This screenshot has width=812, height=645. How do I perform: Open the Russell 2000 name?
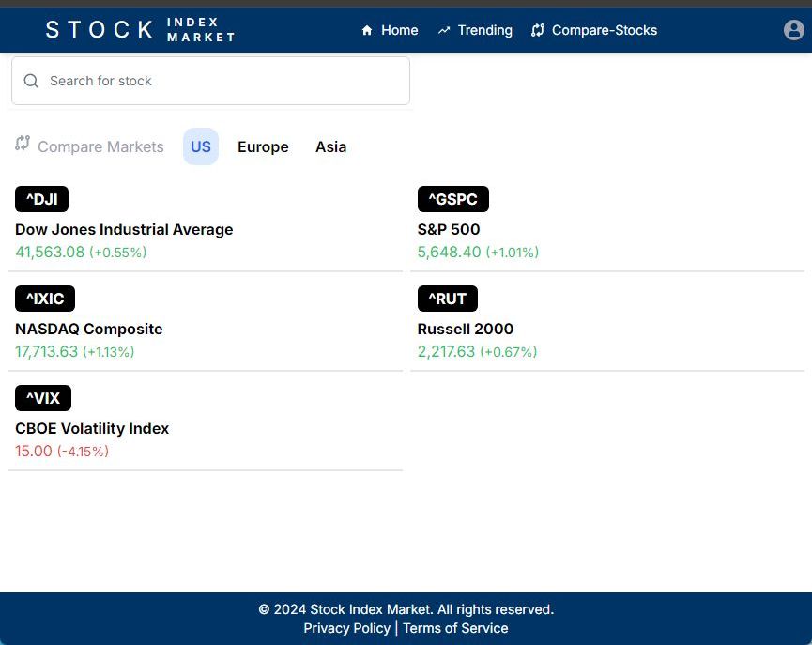466,329
